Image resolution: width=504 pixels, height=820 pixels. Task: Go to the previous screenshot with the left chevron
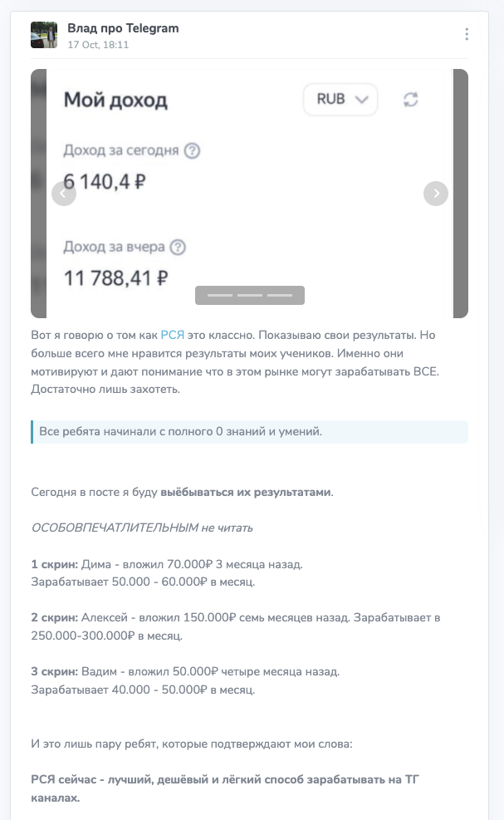pyautogui.click(x=64, y=194)
